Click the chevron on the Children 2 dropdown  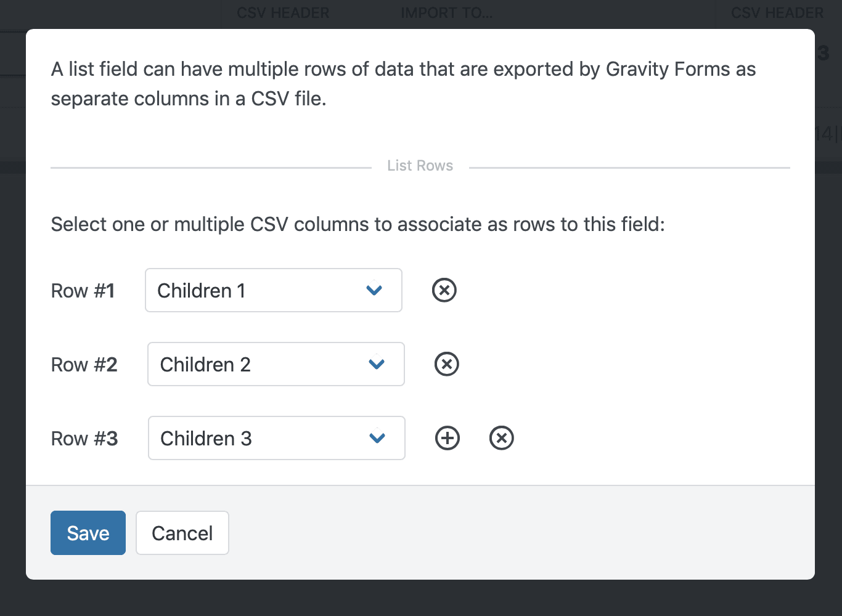[377, 364]
